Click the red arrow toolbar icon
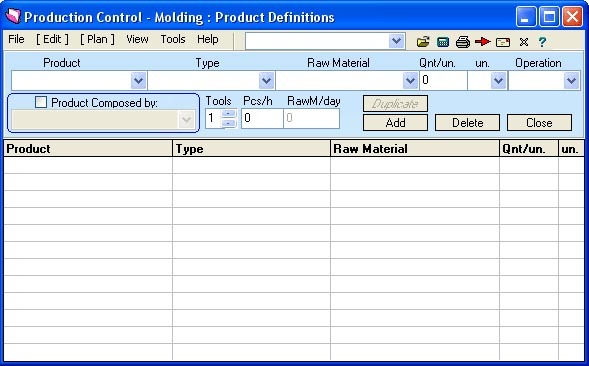This screenshot has height=366, width=589. point(483,41)
